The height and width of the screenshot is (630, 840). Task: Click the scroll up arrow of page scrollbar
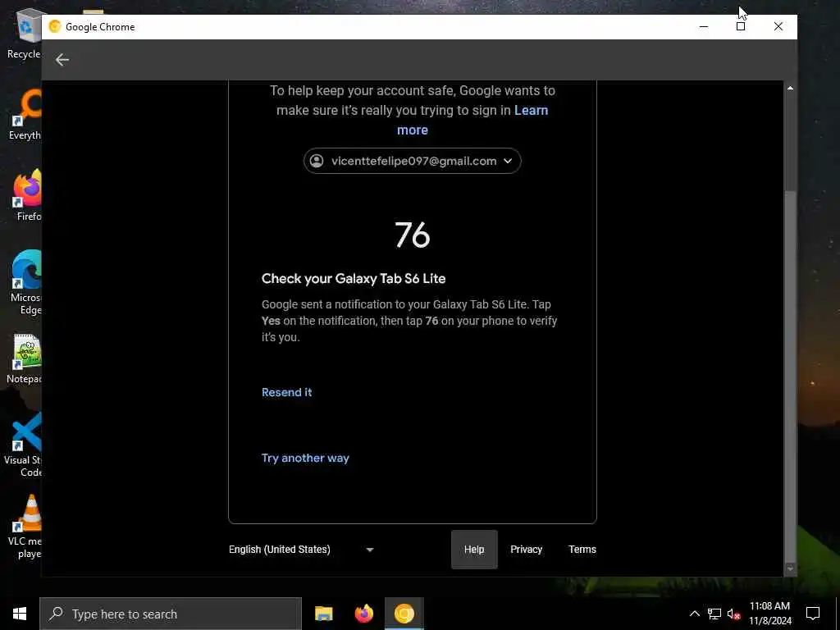[790, 88]
